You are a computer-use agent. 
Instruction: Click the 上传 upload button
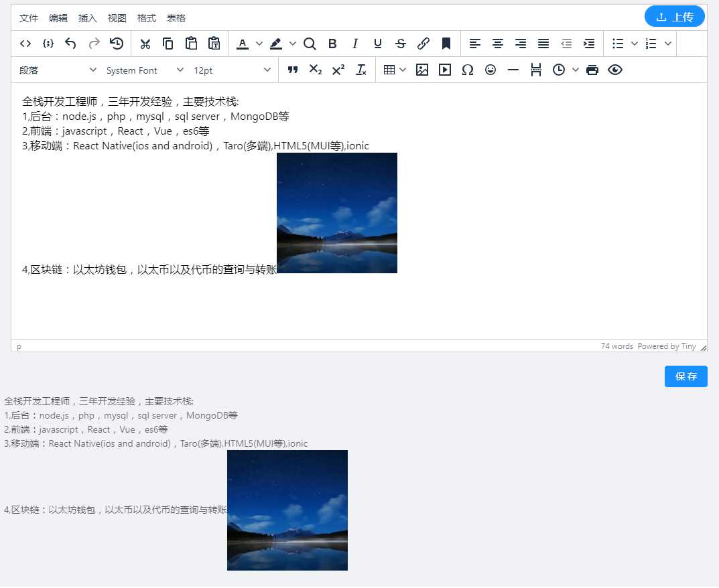click(675, 17)
